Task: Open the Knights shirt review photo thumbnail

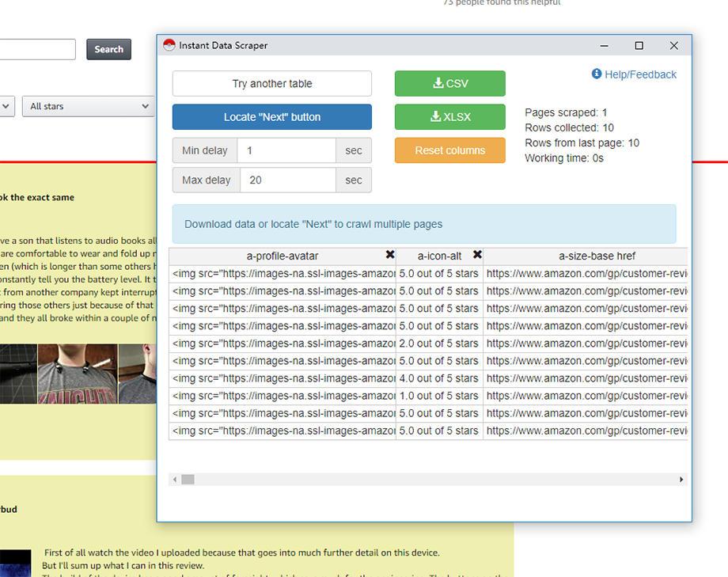Action: tap(78, 374)
